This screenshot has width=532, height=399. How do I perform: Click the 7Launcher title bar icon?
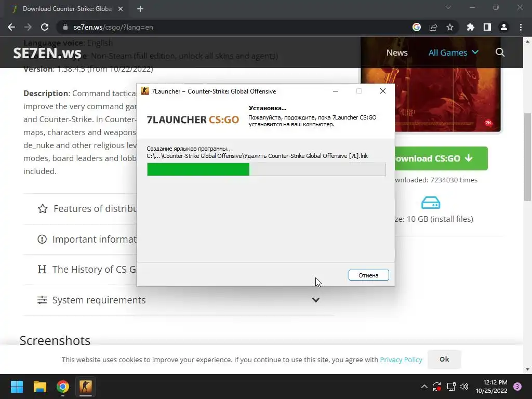pyautogui.click(x=145, y=91)
